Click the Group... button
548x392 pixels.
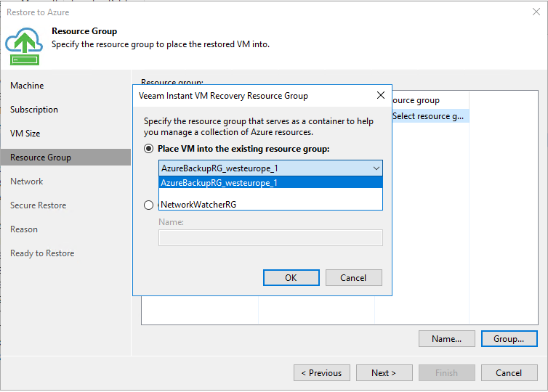(509, 338)
